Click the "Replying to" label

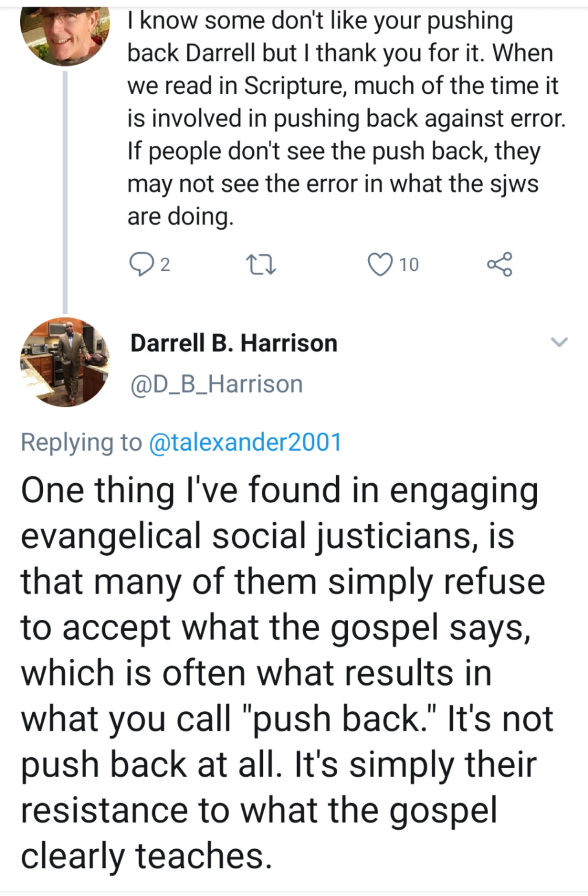pos(81,442)
